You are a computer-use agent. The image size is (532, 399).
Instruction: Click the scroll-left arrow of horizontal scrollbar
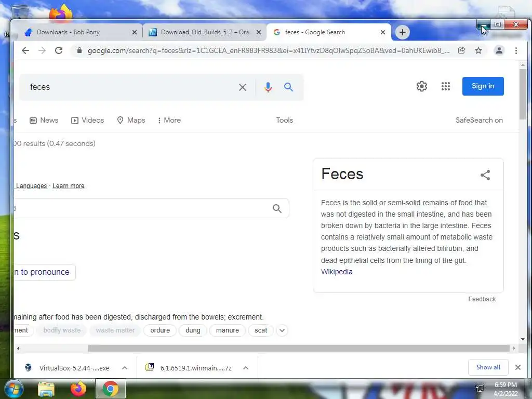pyautogui.click(x=18, y=349)
